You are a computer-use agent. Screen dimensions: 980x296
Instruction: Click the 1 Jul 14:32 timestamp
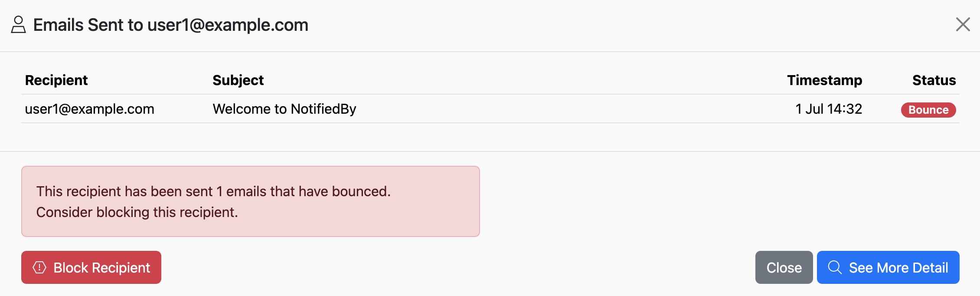coord(829,109)
